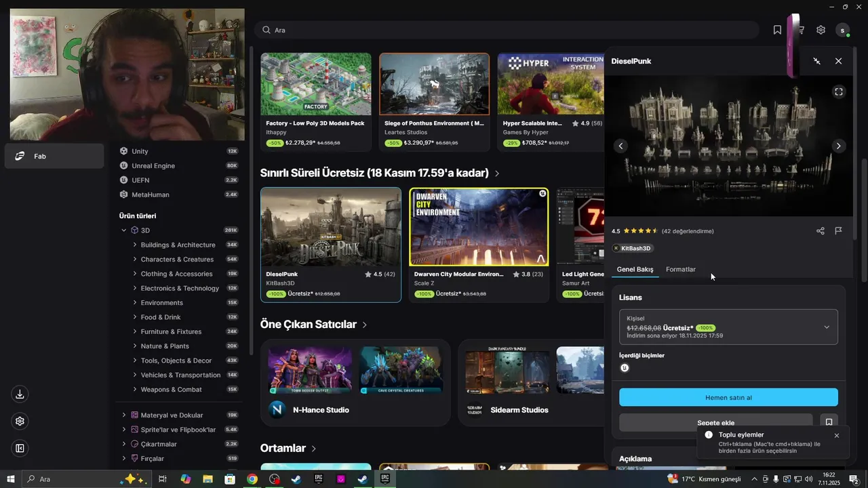The height and width of the screenshot is (488, 868).
Task: Open launcher settings gear in left sidebar
Action: 20,421
